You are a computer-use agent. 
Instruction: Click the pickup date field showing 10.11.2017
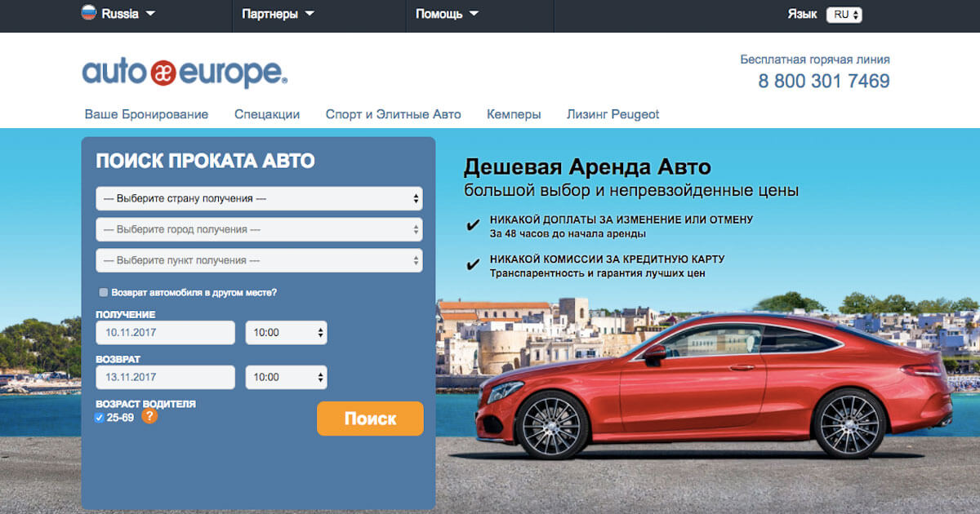pos(165,332)
